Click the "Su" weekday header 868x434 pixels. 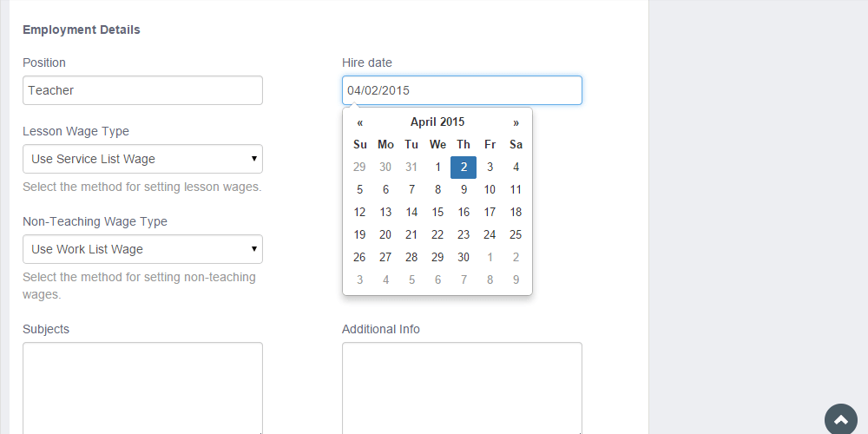tap(360, 145)
